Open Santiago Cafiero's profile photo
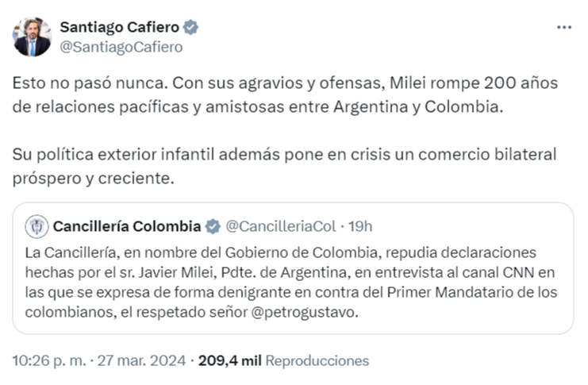 point(32,37)
